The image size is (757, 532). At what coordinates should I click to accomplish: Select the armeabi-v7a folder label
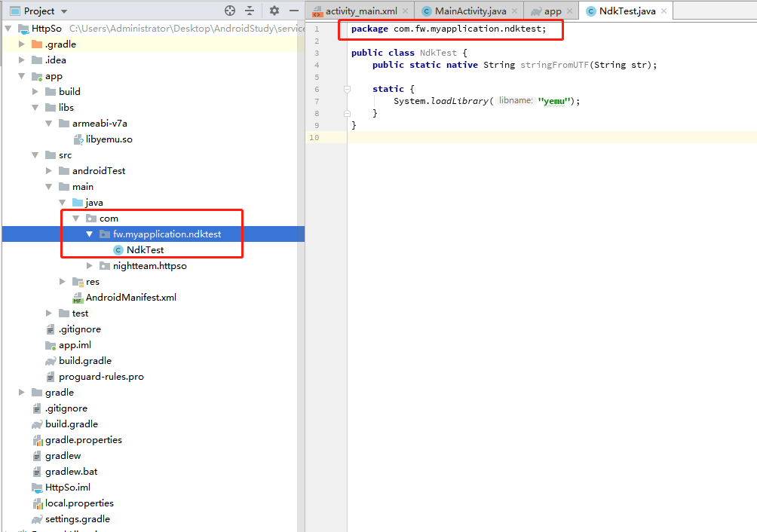[x=100, y=124]
